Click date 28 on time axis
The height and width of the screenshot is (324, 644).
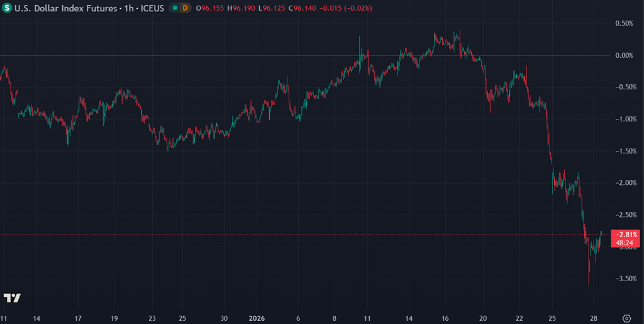595,318
